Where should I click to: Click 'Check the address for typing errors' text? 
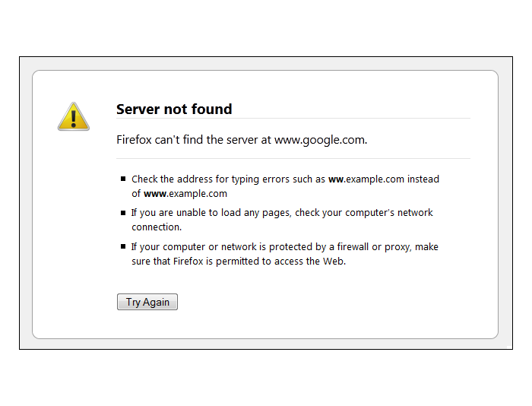211,179
